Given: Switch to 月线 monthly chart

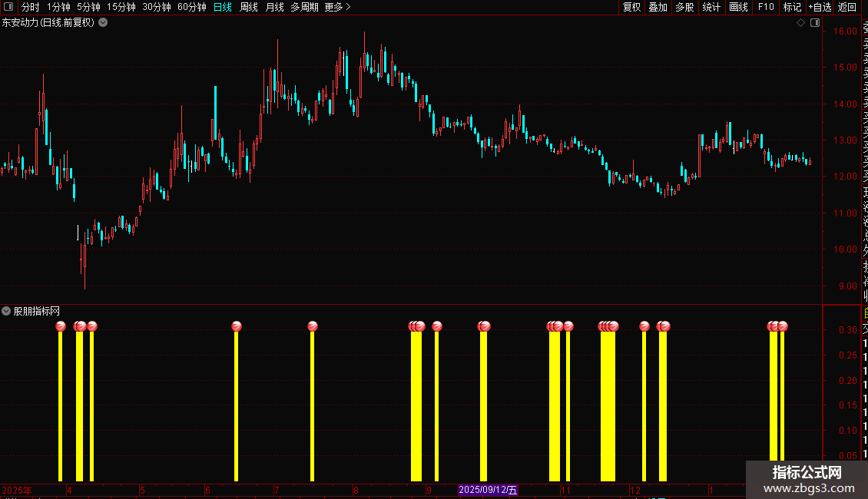Looking at the screenshot, I should (274, 7).
